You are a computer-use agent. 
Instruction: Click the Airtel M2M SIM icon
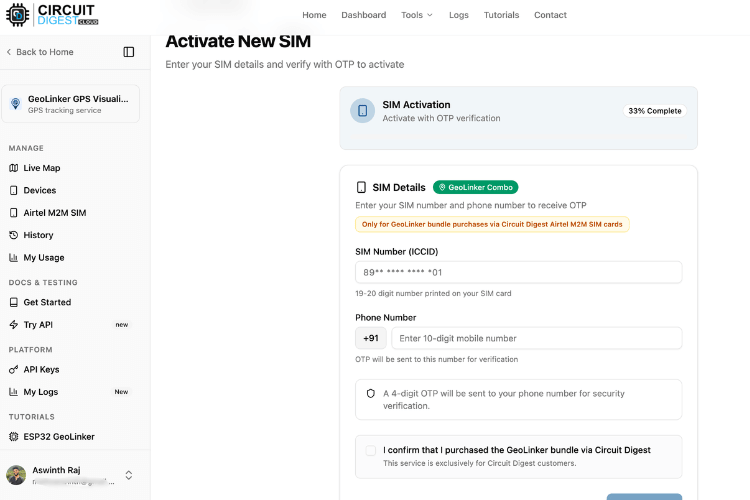(x=13, y=213)
